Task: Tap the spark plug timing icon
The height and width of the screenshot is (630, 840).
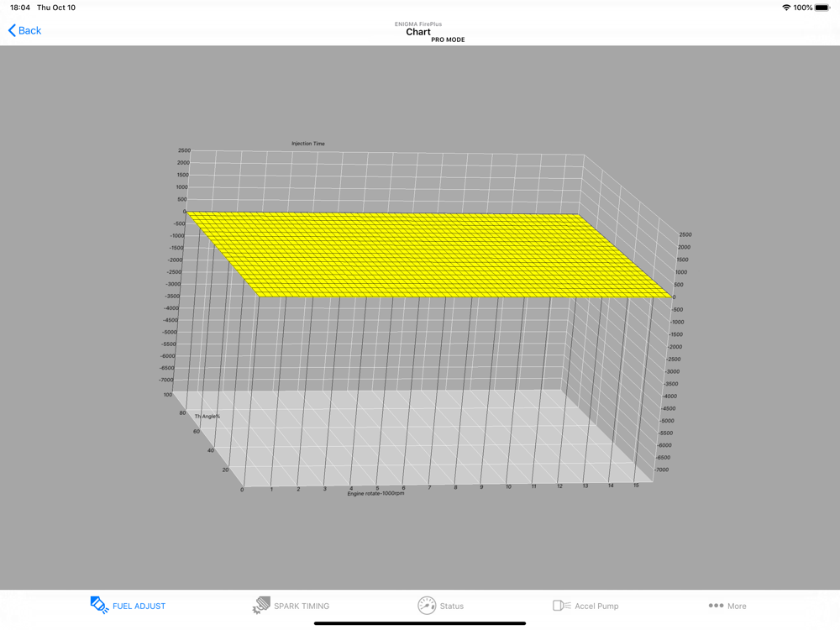Action: [261, 606]
